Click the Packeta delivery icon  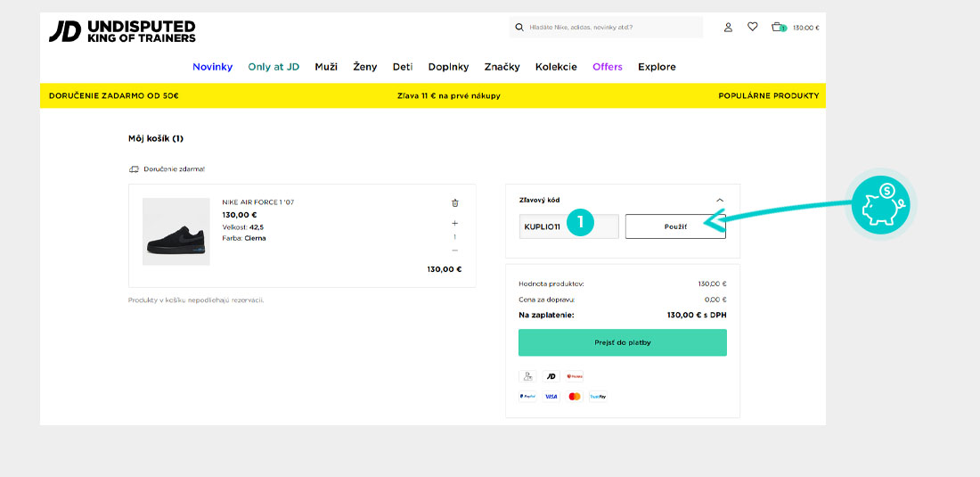575,376
